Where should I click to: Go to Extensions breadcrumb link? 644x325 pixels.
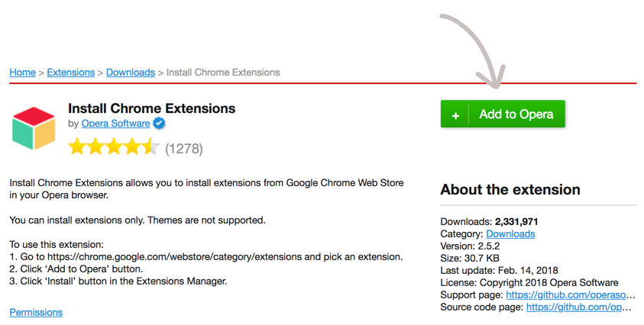(x=70, y=72)
